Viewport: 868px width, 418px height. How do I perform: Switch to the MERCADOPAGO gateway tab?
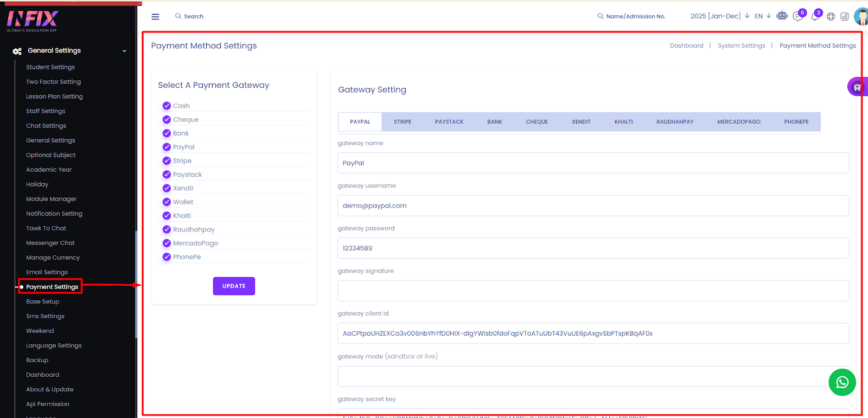point(739,122)
